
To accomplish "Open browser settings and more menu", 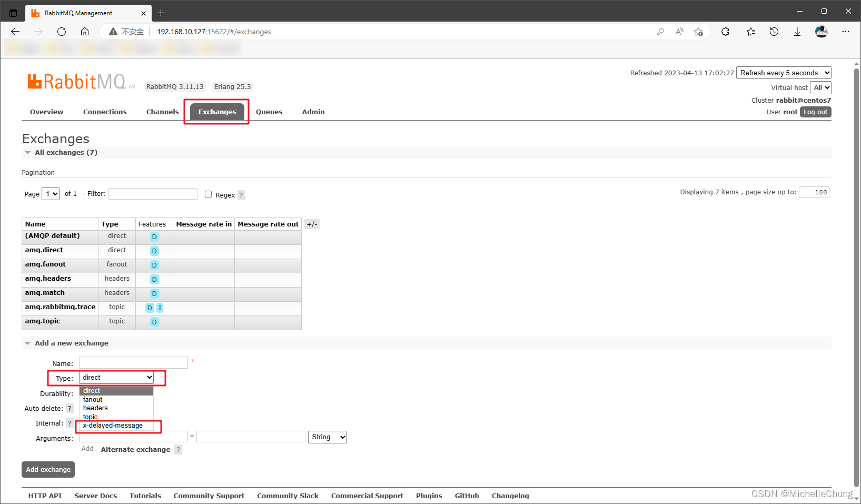I will (x=846, y=32).
